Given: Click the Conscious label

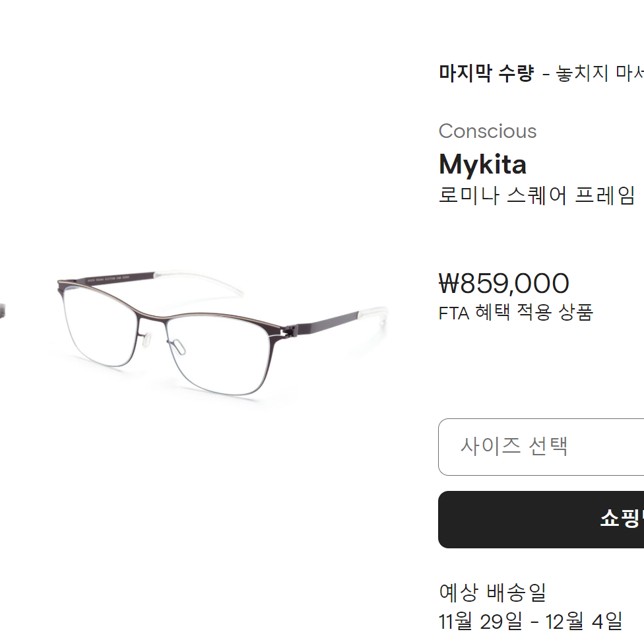Looking at the screenshot, I should 488,131.
